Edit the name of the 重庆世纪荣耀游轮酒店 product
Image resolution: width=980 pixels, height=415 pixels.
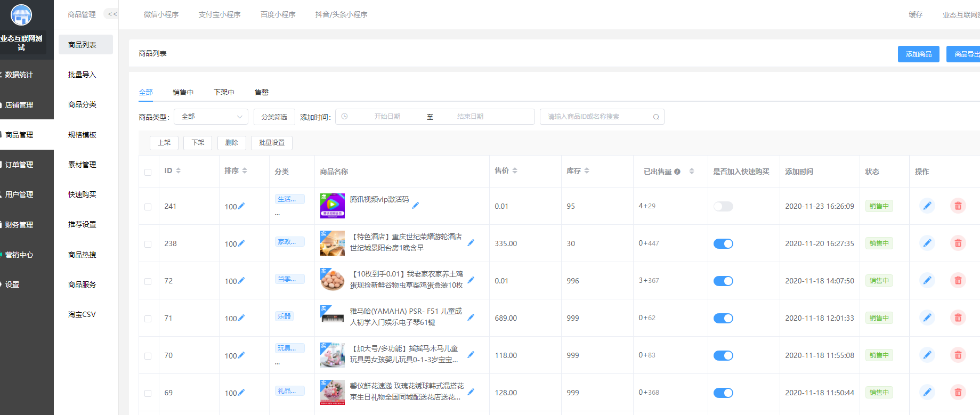[x=471, y=242]
